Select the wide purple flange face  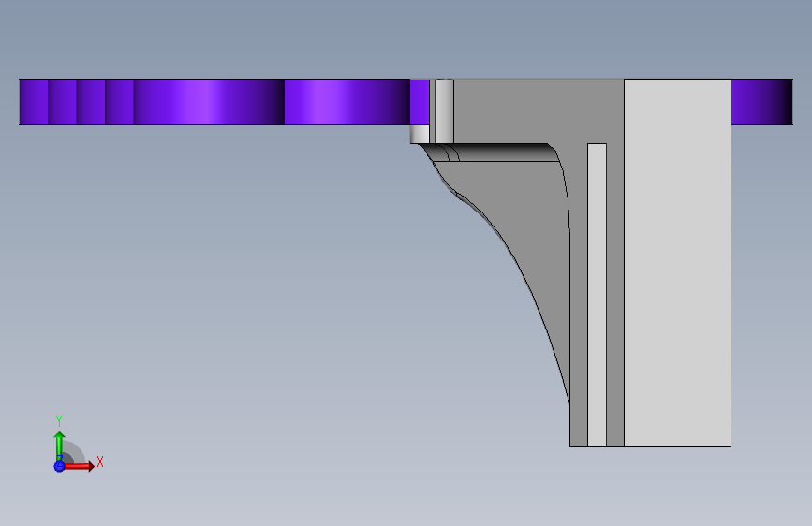[209, 102]
